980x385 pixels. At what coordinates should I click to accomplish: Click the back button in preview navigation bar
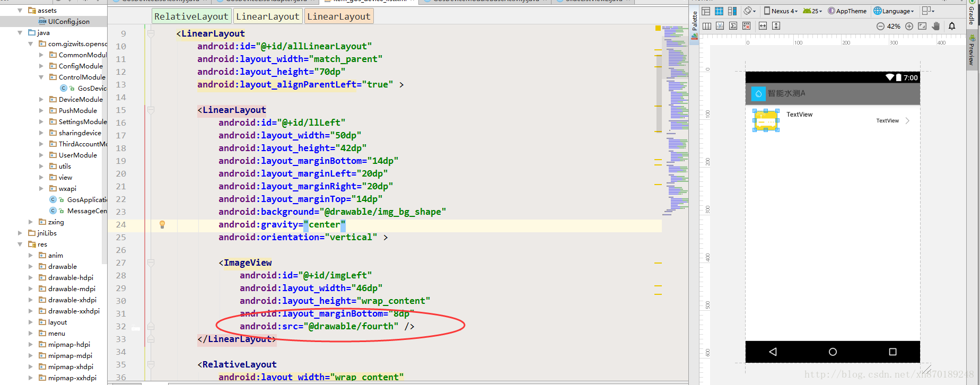pyautogui.click(x=773, y=352)
